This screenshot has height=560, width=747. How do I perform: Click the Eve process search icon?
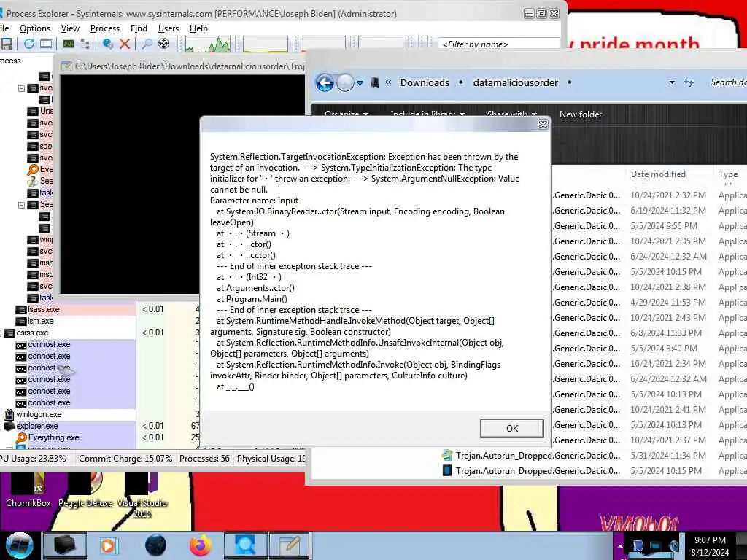[33, 169]
